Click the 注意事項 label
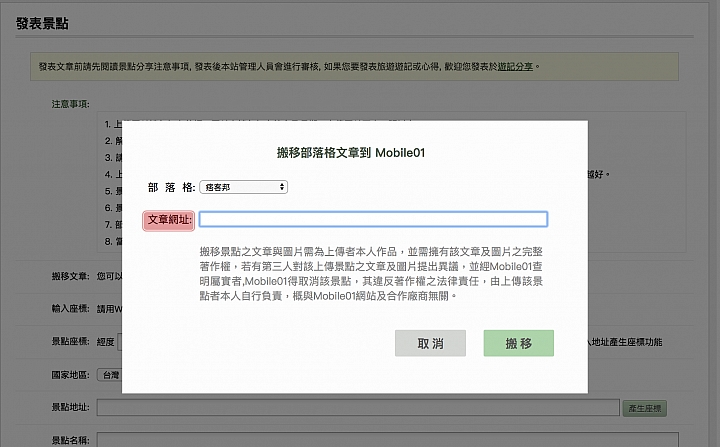The image size is (720, 447). [x=70, y=104]
